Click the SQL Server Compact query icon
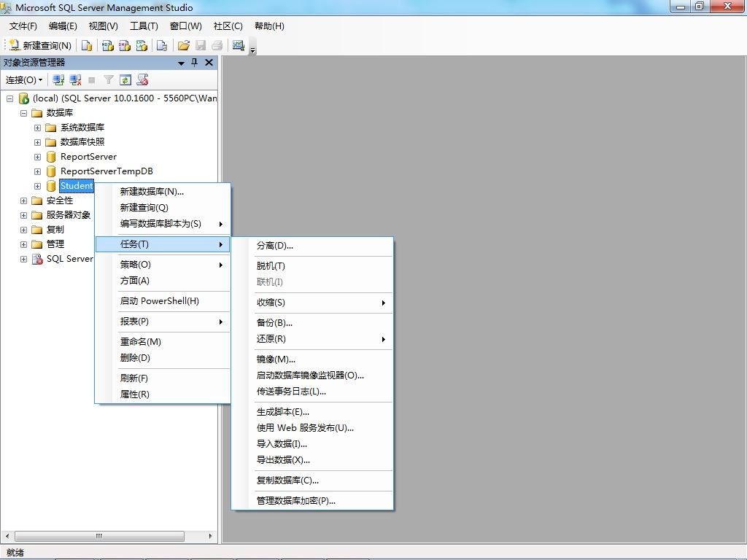Screen dimensions: 747x560 [162, 45]
